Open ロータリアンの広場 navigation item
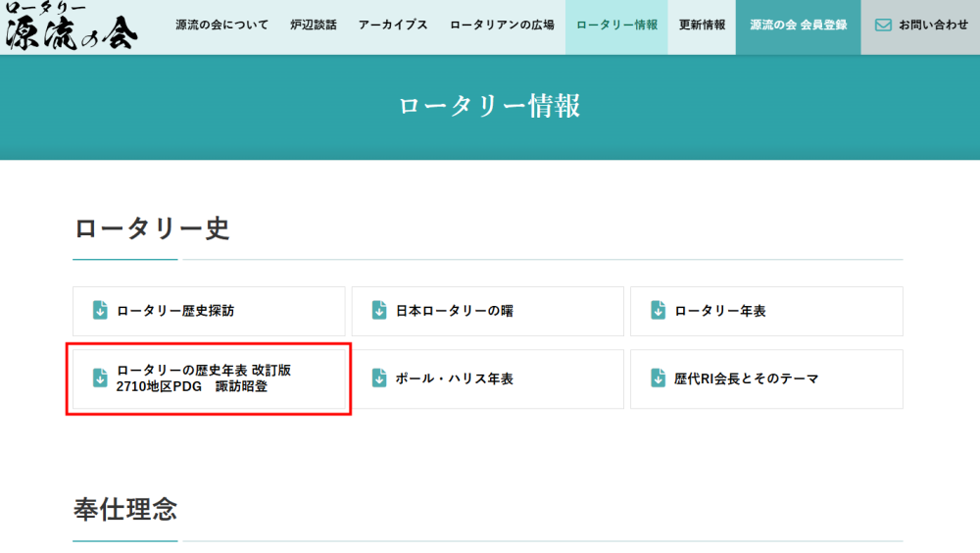Viewport: 980px width, 553px height. [x=502, y=25]
